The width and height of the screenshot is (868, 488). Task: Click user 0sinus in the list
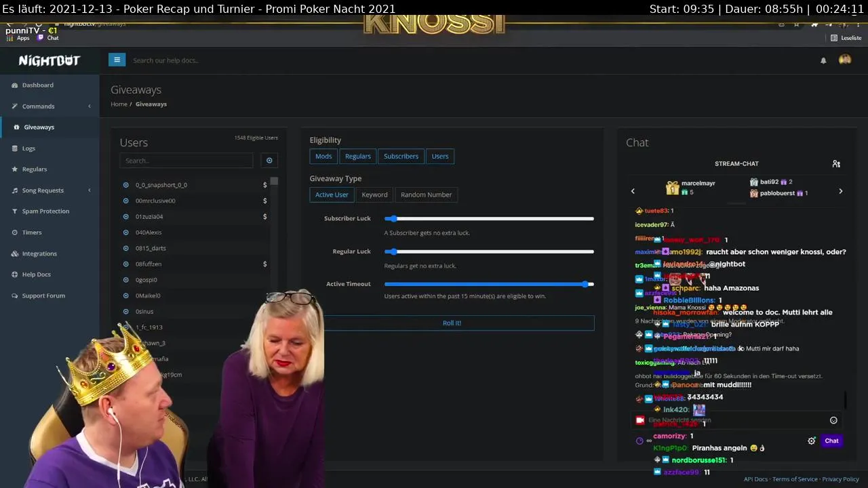click(144, 311)
